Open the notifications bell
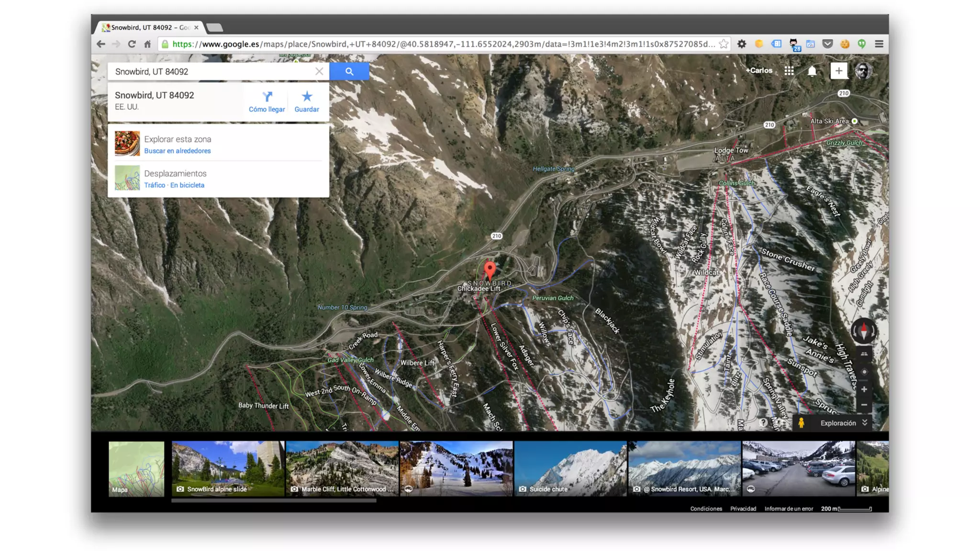The width and height of the screenshot is (980, 551). (812, 71)
